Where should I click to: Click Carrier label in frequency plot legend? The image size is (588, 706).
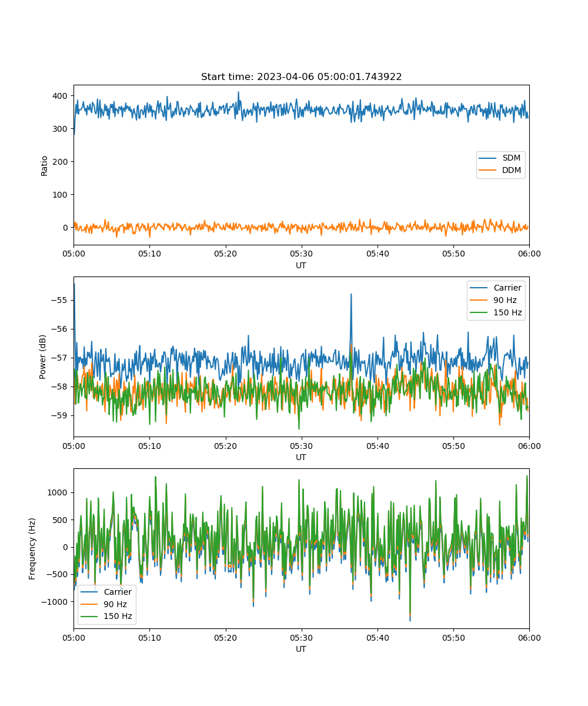118,592
